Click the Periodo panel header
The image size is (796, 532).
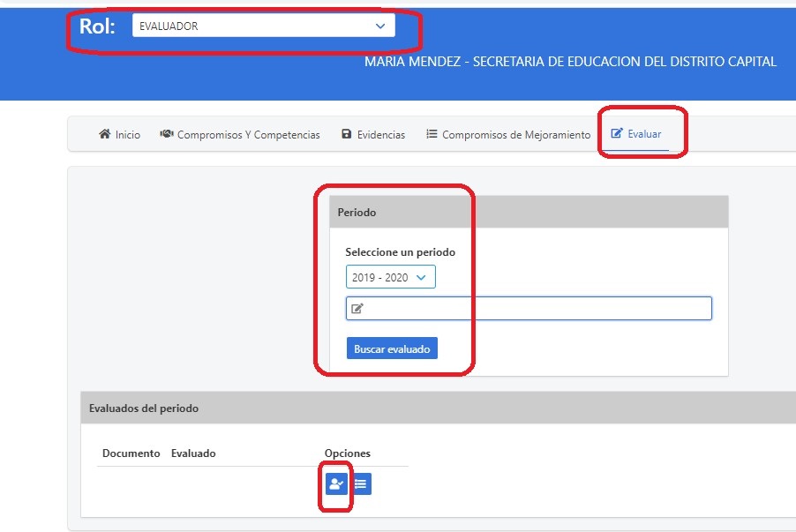click(x=529, y=213)
